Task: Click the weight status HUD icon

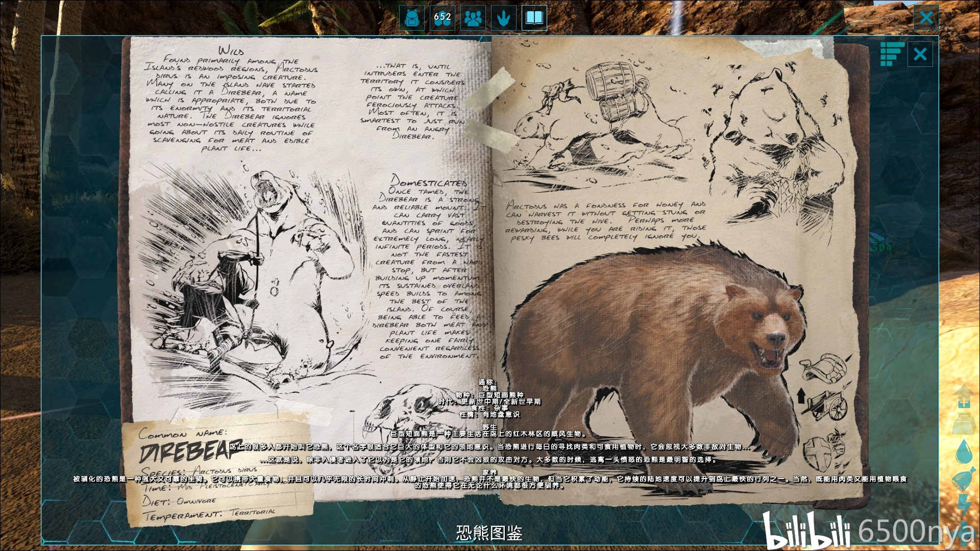Action: pyautogui.click(x=963, y=425)
